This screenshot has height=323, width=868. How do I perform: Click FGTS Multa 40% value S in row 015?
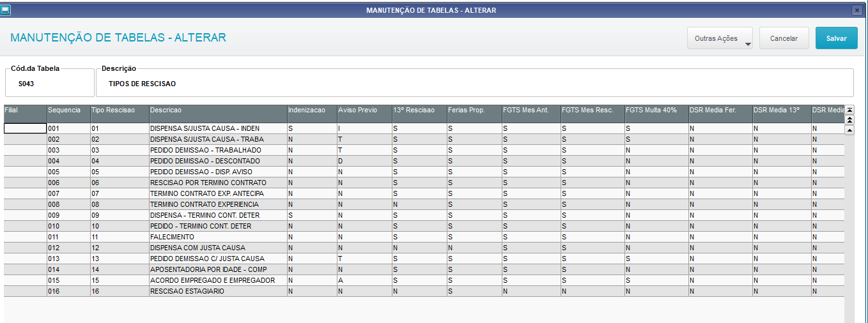pyautogui.click(x=656, y=280)
